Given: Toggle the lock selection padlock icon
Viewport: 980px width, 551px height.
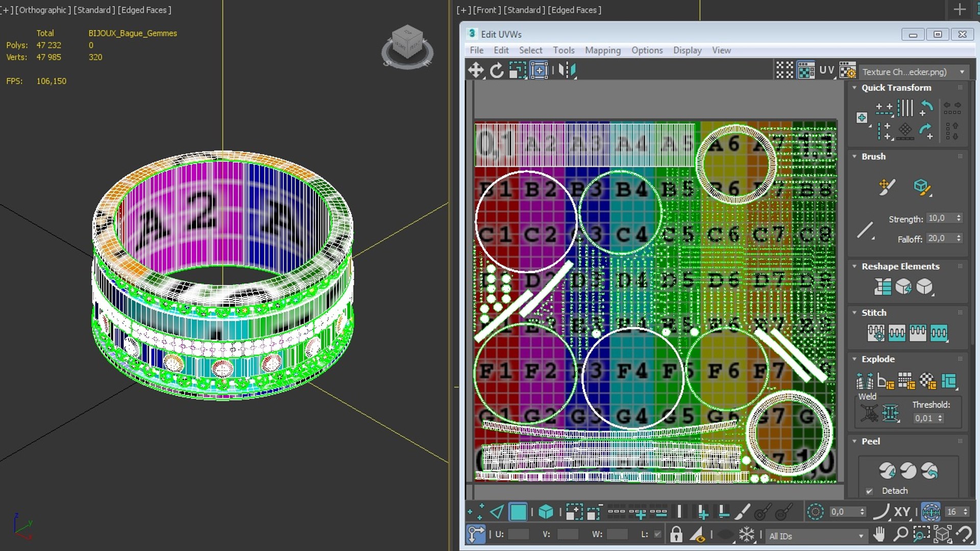Looking at the screenshot, I should point(676,535).
